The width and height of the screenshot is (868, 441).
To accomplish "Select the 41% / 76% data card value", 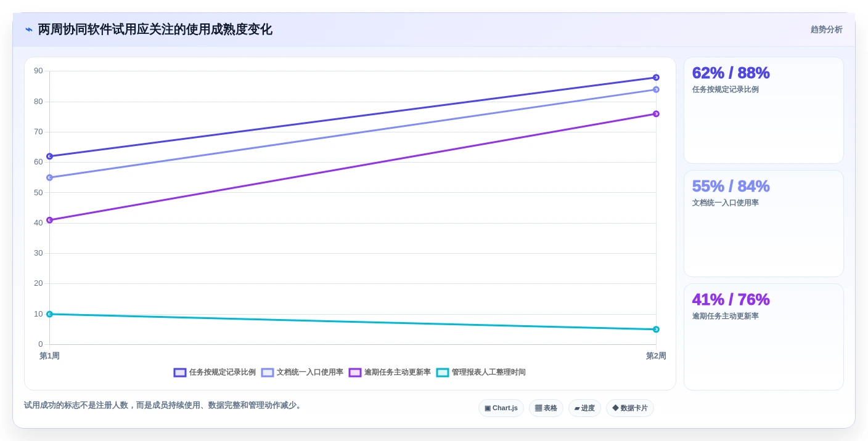I will (x=731, y=299).
